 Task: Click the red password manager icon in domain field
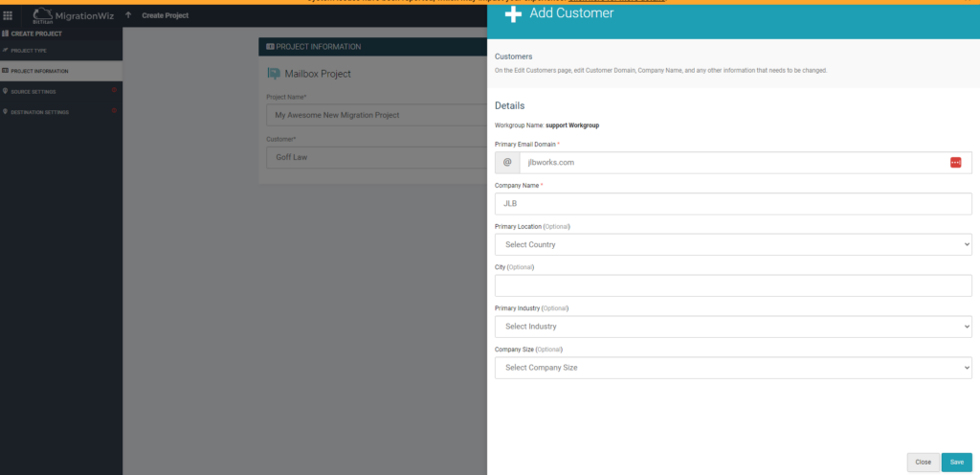tap(955, 163)
